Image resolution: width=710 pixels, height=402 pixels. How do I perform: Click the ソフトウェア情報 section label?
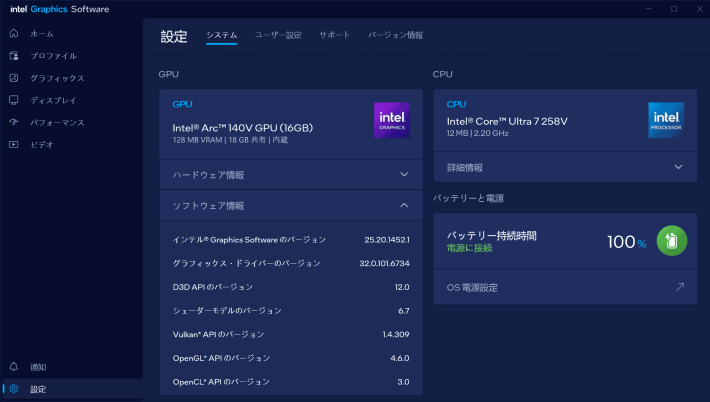208,206
